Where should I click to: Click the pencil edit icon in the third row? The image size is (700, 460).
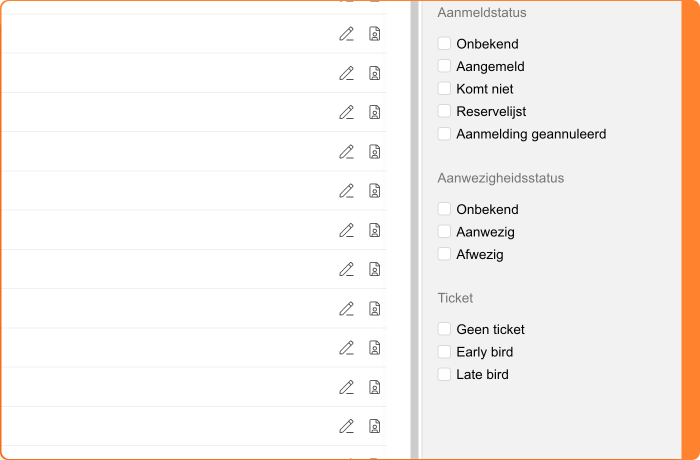(x=346, y=112)
